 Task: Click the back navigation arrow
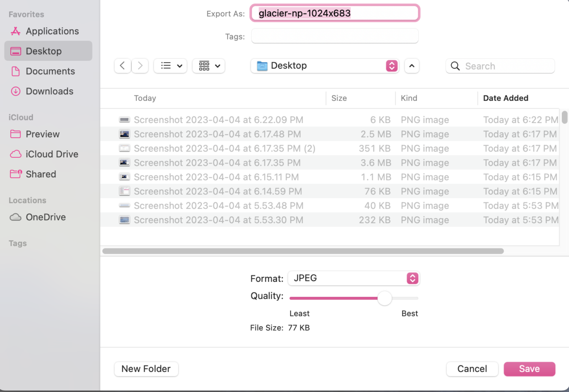[123, 65]
